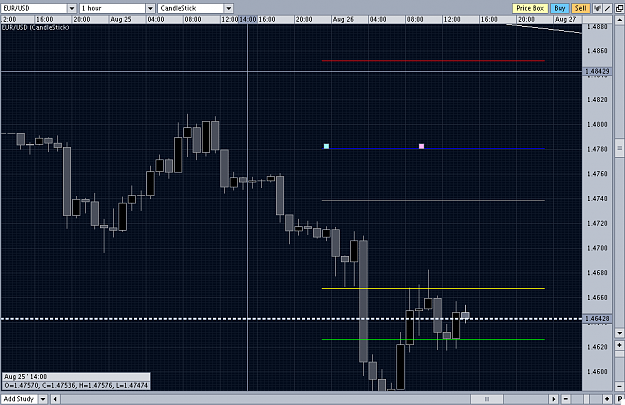Screen dimensions: 625x405
Task: Click the gray horizontal level line
Action: 433,201
